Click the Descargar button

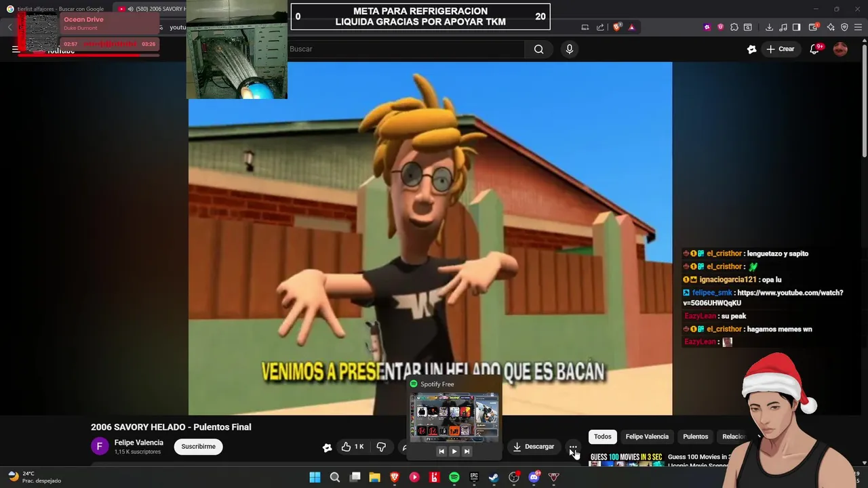coord(534,447)
